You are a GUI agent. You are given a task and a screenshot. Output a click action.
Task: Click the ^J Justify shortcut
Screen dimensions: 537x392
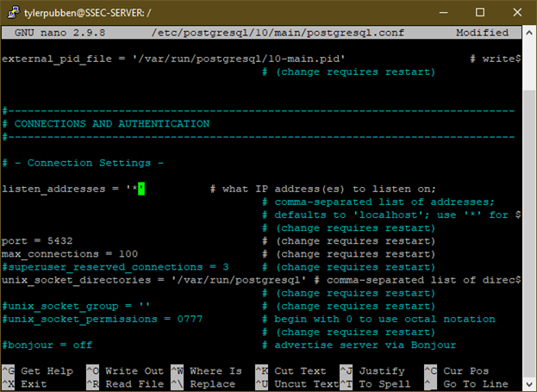click(x=372, y=371)
